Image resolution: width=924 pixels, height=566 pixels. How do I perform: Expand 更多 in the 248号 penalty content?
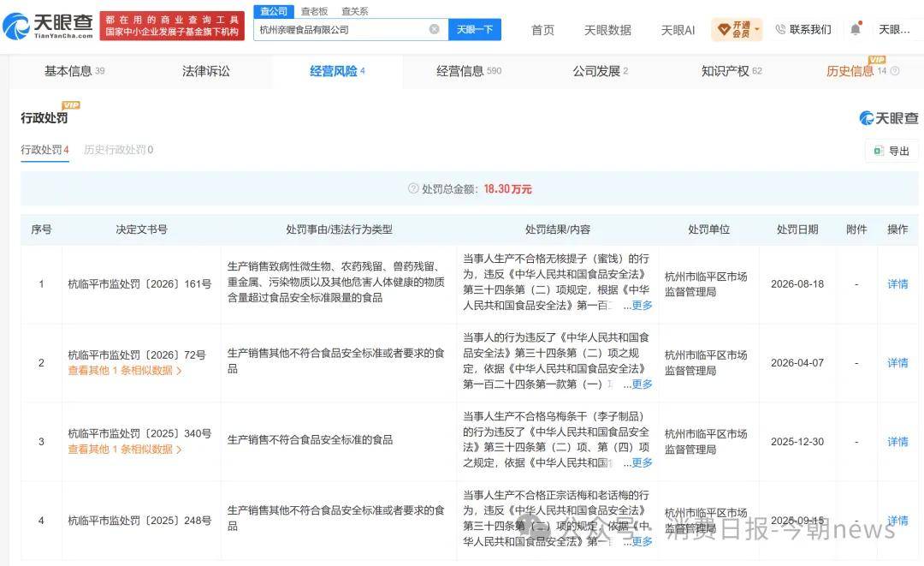click(642, 540)
